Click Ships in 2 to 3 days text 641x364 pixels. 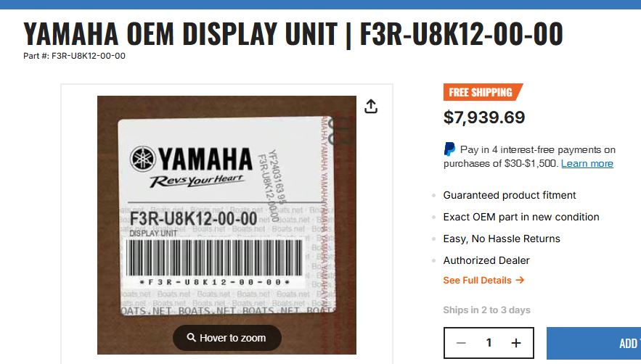click(x=486, y=310)
